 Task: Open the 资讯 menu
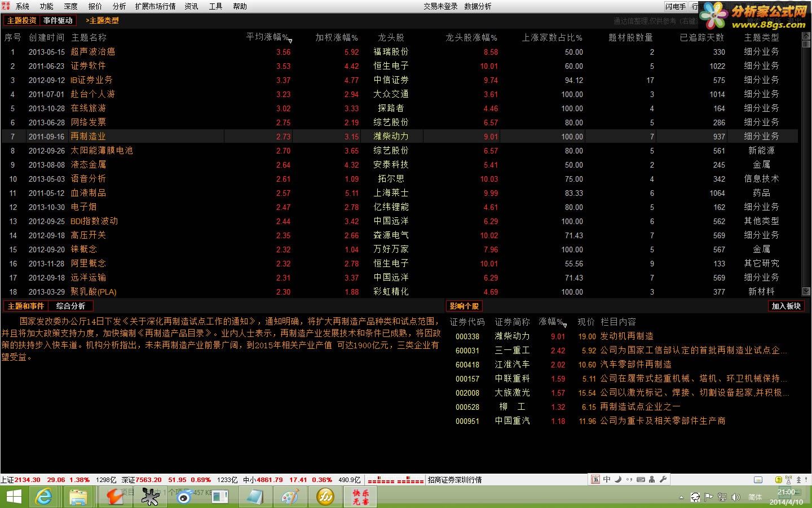pyautogui.click(x=192, y=6)
